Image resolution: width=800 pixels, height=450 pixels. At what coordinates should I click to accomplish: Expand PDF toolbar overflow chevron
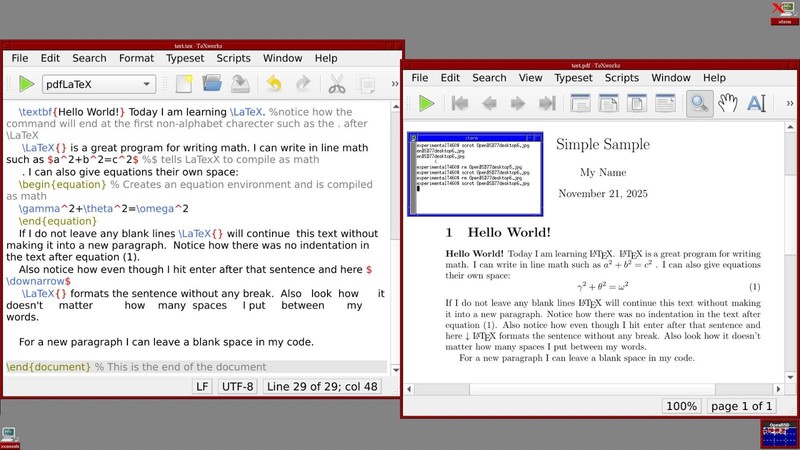pyautogui.click(x=790, y=104)
